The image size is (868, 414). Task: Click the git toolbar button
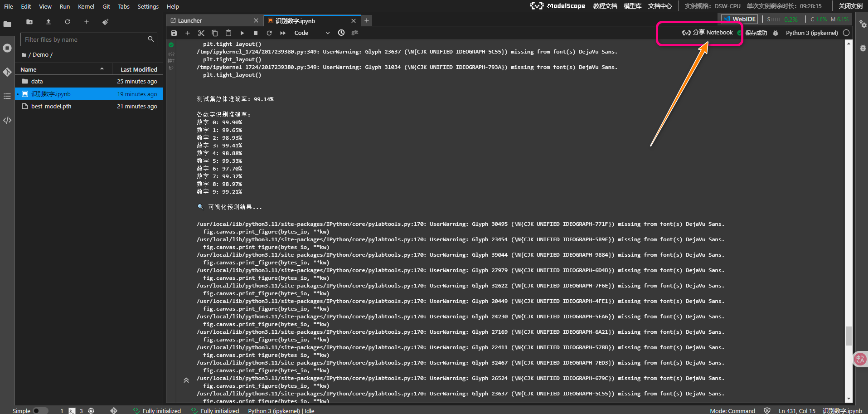point(355,33)
